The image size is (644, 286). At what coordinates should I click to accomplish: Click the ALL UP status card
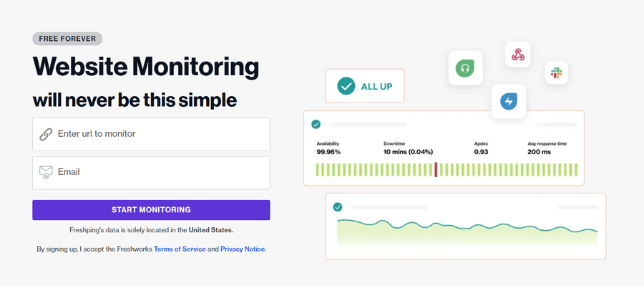(x=365, y=86)
